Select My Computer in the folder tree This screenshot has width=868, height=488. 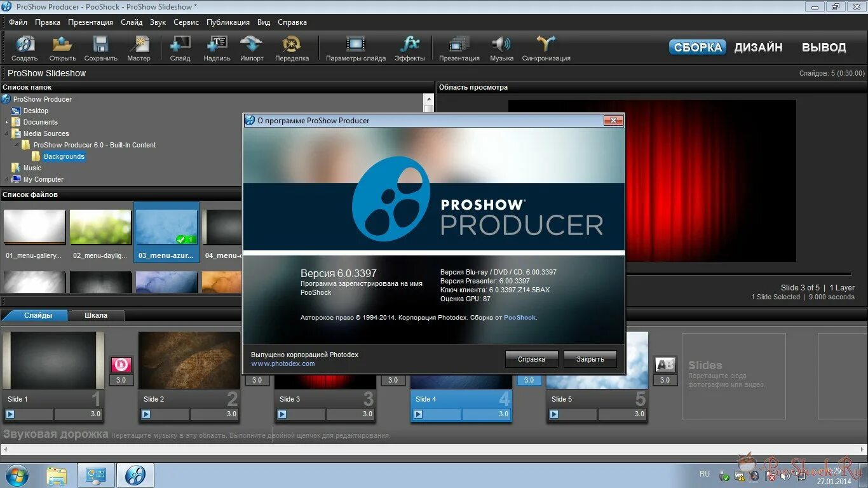click(x=43, y=179)
